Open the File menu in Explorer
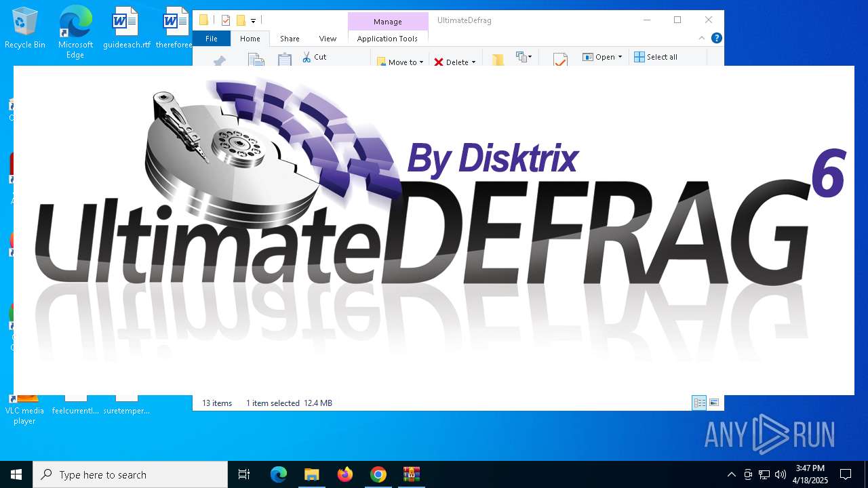868x488 pixels. click(x=212, y=39)
